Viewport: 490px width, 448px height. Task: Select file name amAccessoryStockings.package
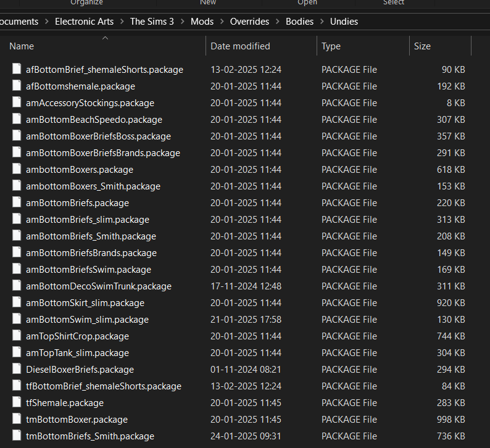[90, 103]
